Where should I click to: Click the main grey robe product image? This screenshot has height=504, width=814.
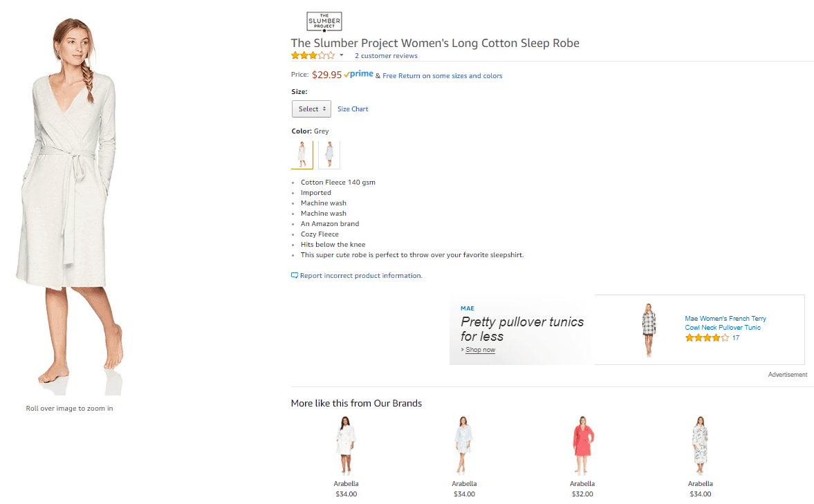coord(70,207)
